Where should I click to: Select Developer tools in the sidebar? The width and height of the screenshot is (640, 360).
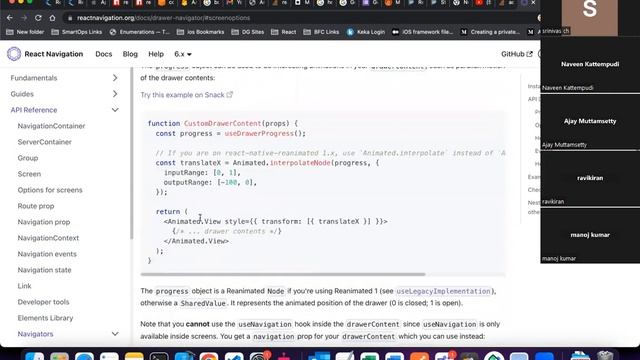[x=43, y=302]
